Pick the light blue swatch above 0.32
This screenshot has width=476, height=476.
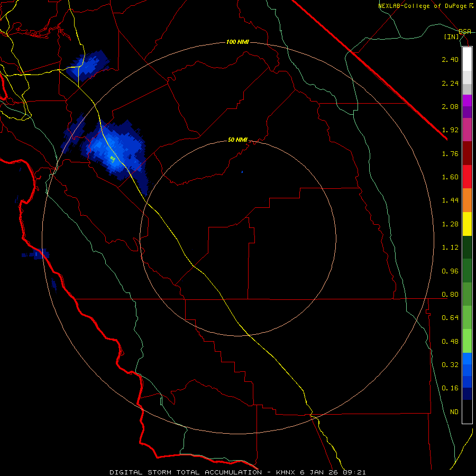pyautogui.click(x=467, y=359)
